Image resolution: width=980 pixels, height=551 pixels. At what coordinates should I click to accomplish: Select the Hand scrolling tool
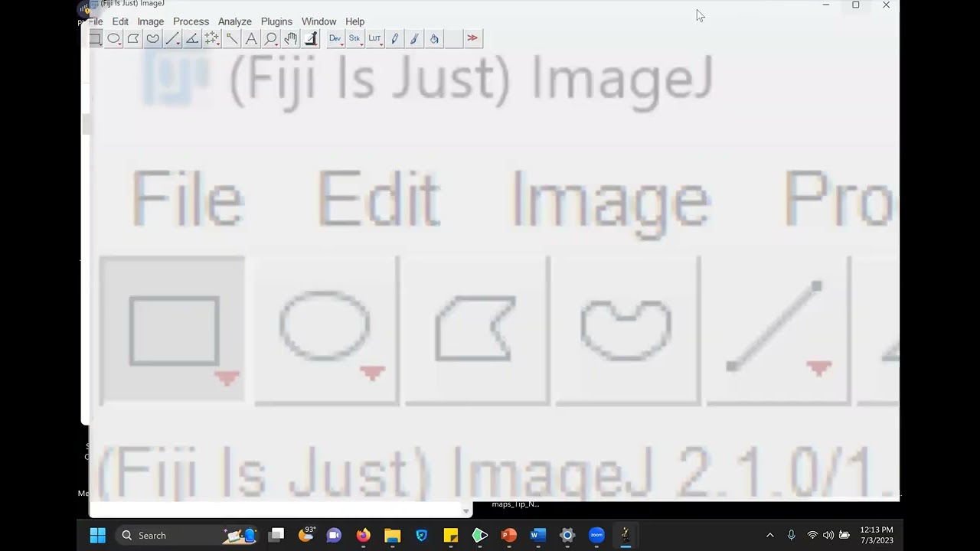coord(291,38)
